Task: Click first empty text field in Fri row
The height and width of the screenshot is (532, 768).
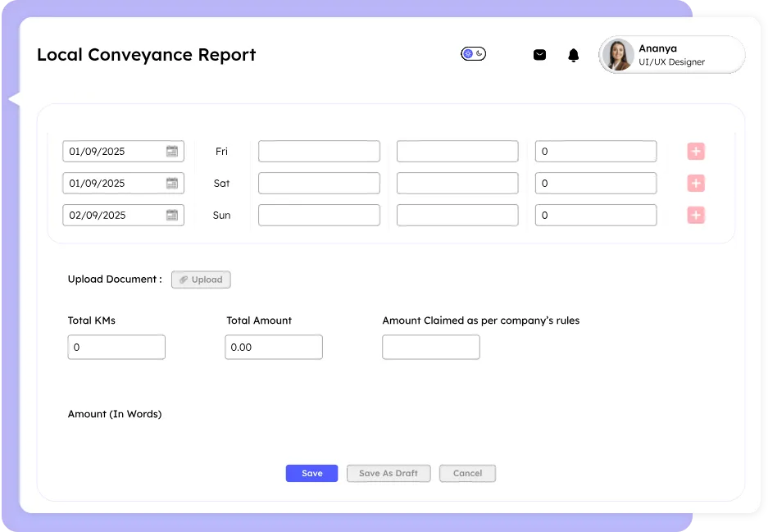Action: pyautogui.click(x=319, y=152)
